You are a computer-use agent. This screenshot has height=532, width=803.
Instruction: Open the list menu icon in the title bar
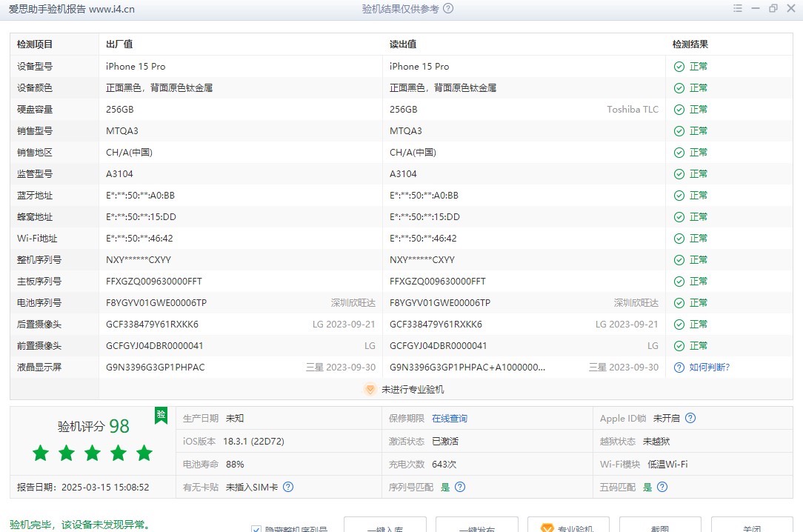click(738, 8)
